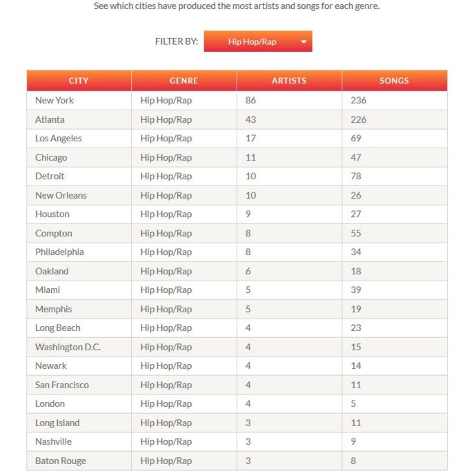Sort by the ARTISTS column header
Screen dimensions: 476x473
289,81
